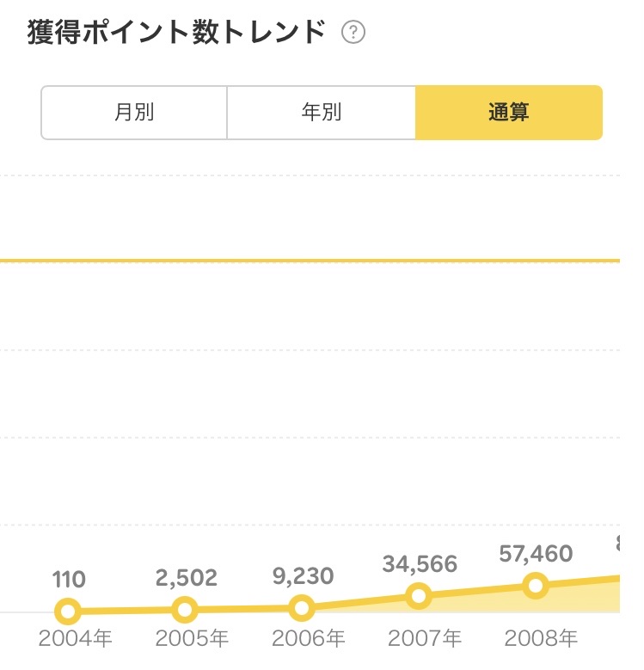Click the 2004年 axis label
Viewport: 644px width, 670px height.
75,639
